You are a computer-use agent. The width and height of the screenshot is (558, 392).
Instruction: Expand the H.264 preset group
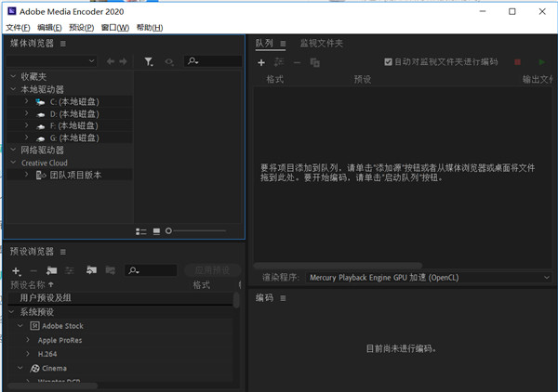coord(27,354)
